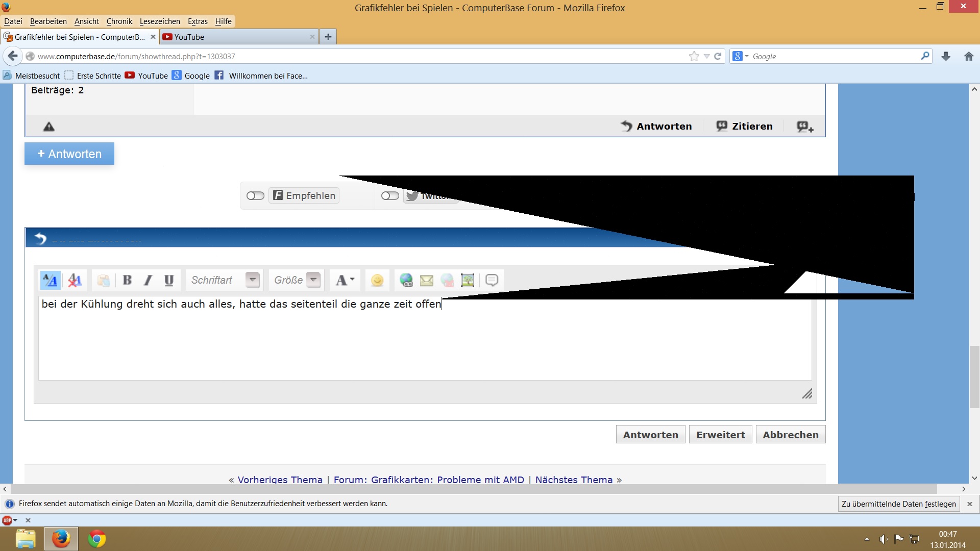Screen dimensions: 980x551
Task: Insert an email link
Action: 427,280
